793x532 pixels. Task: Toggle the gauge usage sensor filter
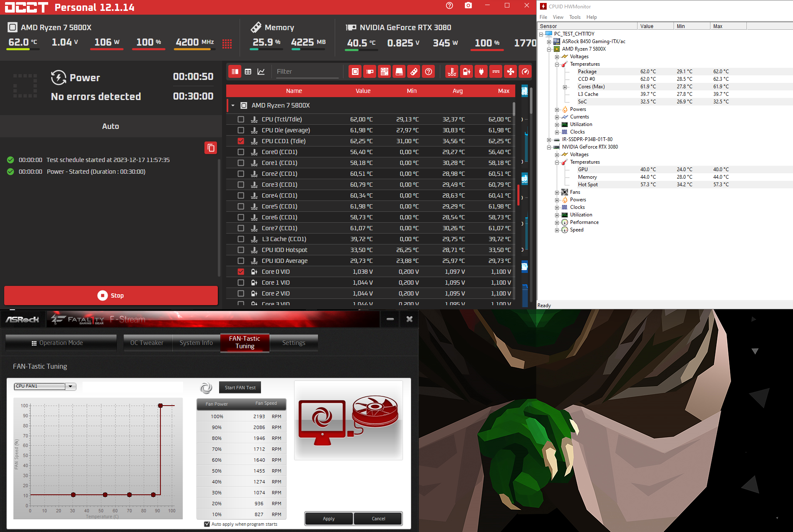click(x=525, y=72)
